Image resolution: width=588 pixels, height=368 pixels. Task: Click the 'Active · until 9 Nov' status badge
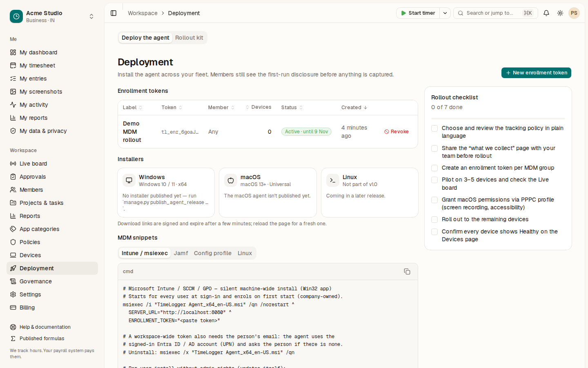[x=306, y=132]
